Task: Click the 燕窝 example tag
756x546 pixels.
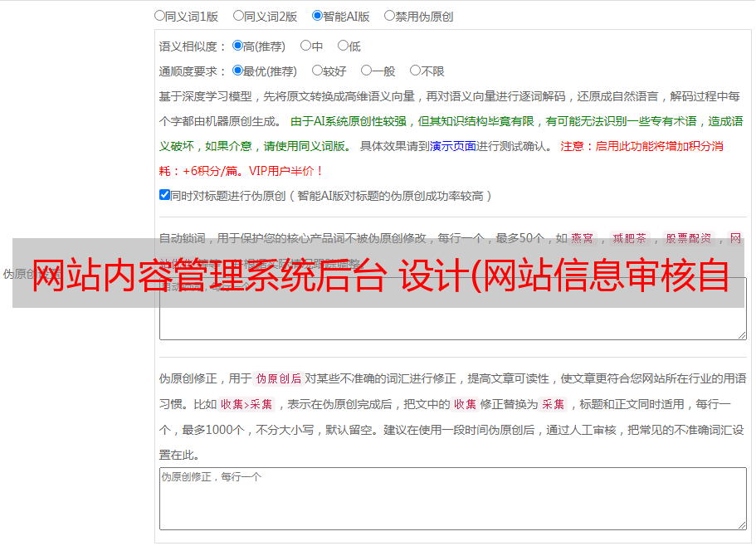Action: [583, 238]
